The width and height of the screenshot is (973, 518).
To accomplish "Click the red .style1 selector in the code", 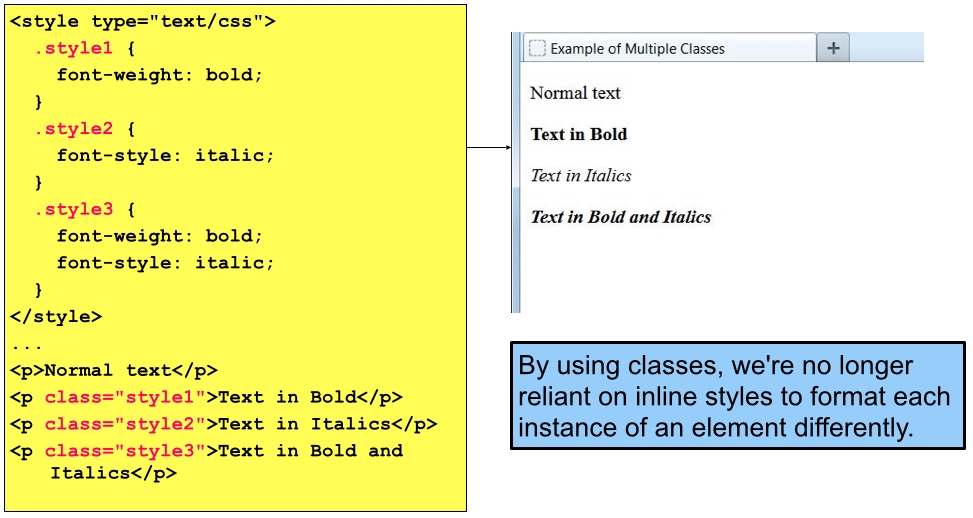I will (x=73, y=48).
